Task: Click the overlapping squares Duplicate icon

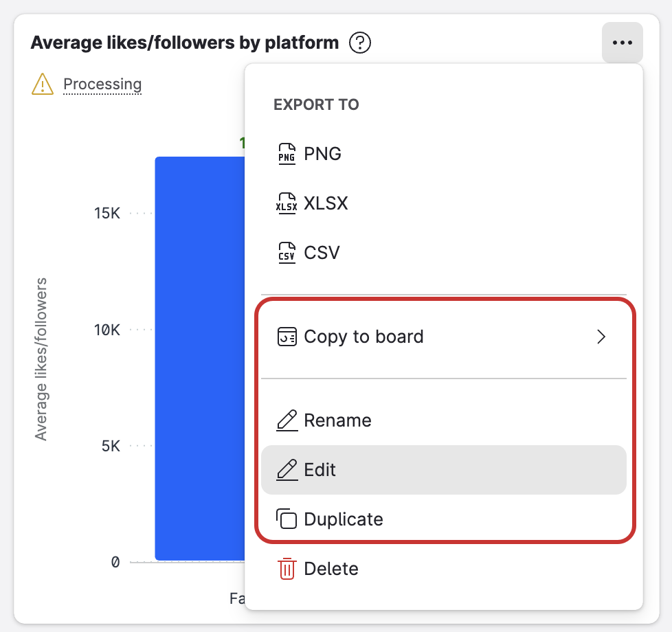Action: pos(287,519)
